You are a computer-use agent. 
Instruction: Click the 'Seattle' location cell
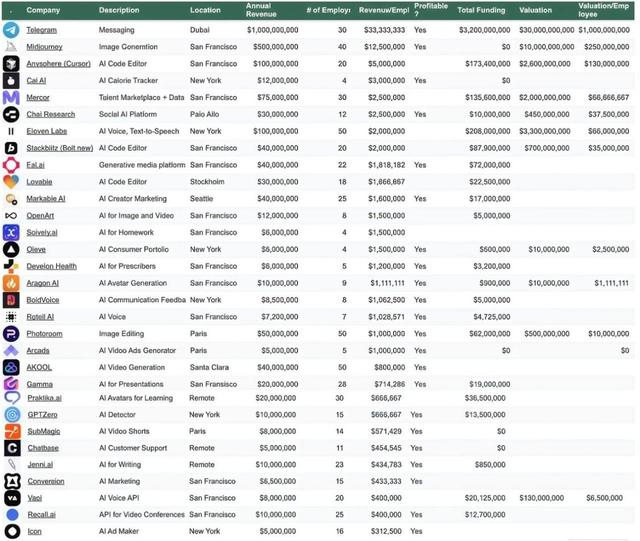[x=202, y=199]
